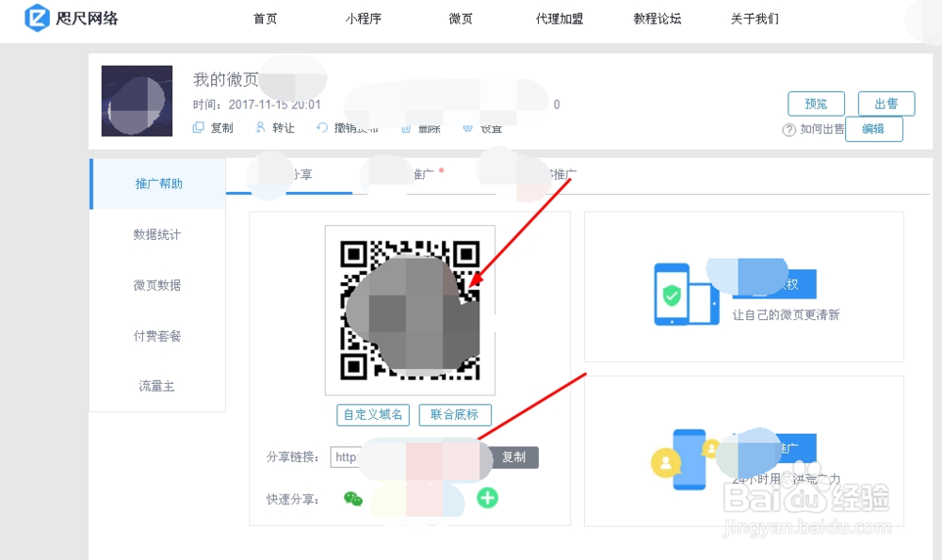Click the 联合底标 button
Screen dimensions: 942x560
pyautogui.click(x=455, y=415)
